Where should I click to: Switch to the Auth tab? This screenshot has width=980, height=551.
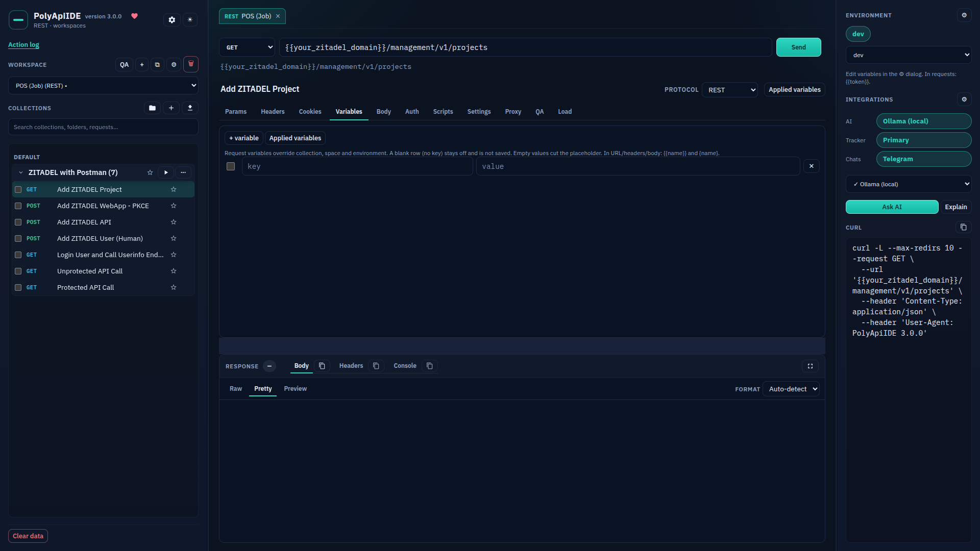[x=412, y=112]
